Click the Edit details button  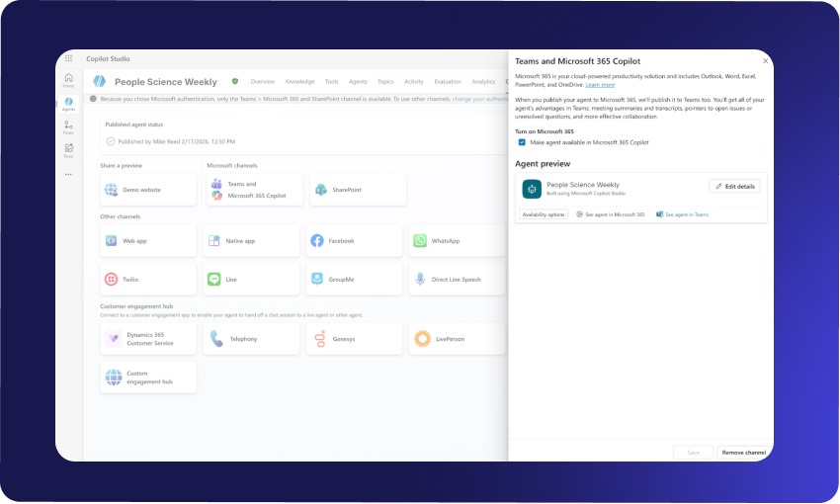tap(734, 186)
